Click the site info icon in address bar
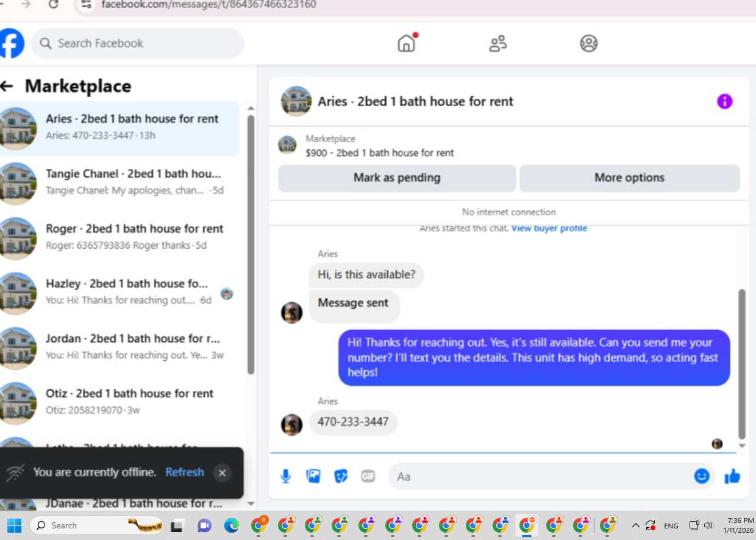The width and height of the screenshot is (756, 540). (86, 5)
